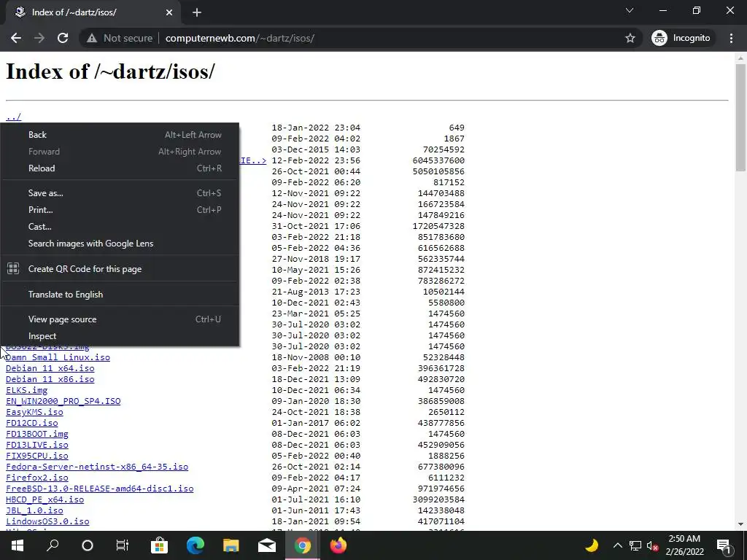Viewport: 747px width, 560px height.
Task: Open Mail app from taskbar
Action: [x=267, y=545]
